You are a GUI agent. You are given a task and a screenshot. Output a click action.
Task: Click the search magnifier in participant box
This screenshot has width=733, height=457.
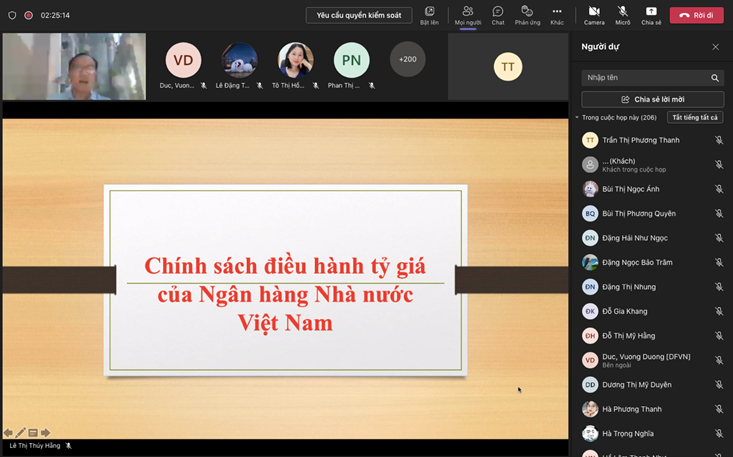[x=715, y=77]
